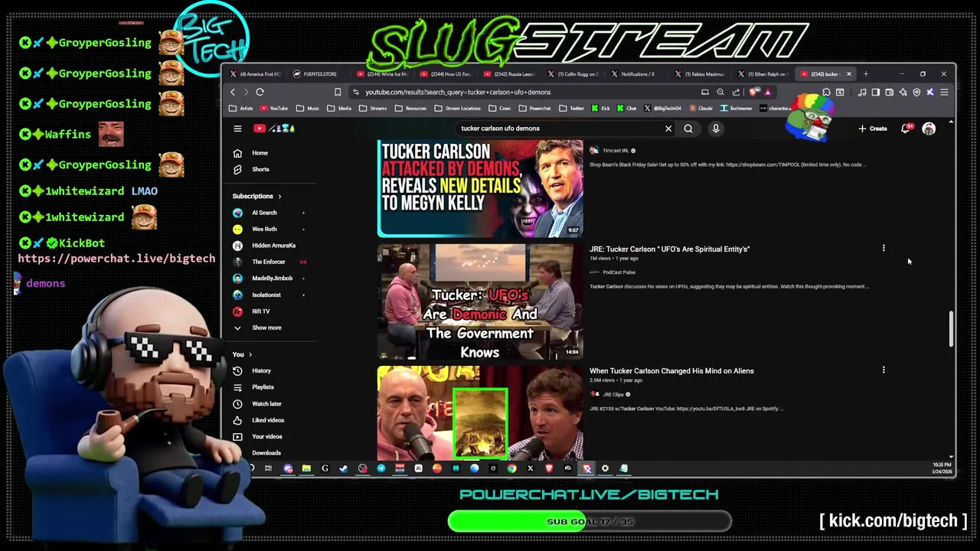
Task: Click the Create button
Action: click(873, 129)
